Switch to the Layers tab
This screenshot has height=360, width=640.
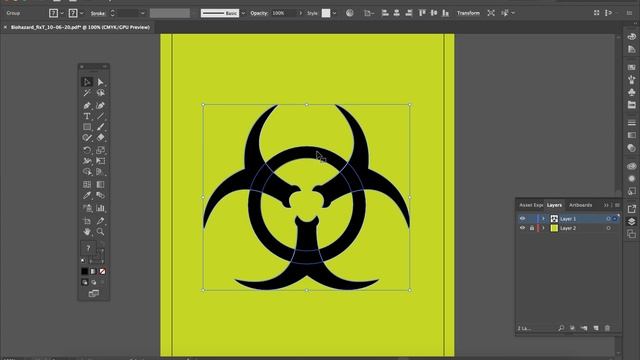point(554,205)
